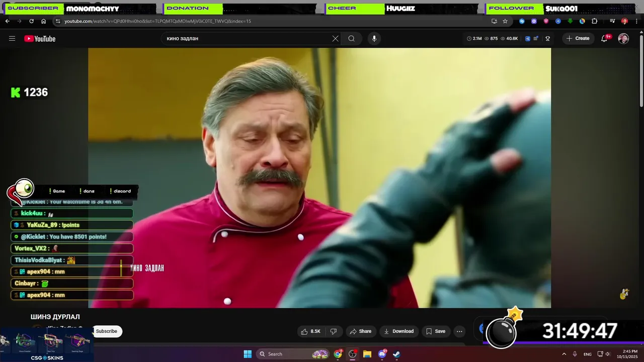Image resolution: width=644 pixels, height=362 pixels.
Task: Click the 875 views stat
Action: point(491,39)
